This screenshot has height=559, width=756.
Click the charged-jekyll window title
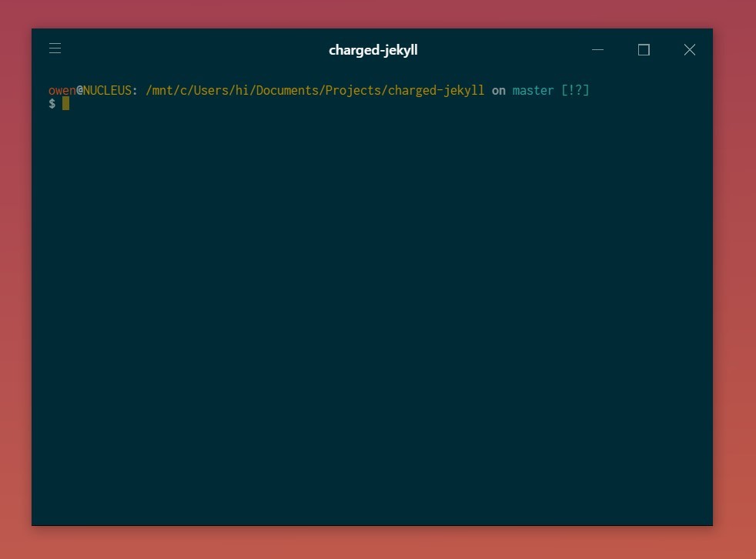[373, 50]
